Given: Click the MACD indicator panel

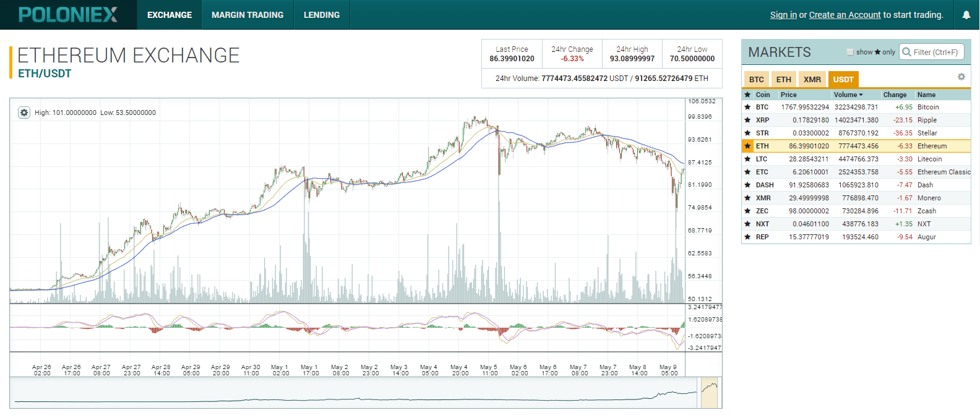Looking at the screenshot, I should [x=348, y=328].
